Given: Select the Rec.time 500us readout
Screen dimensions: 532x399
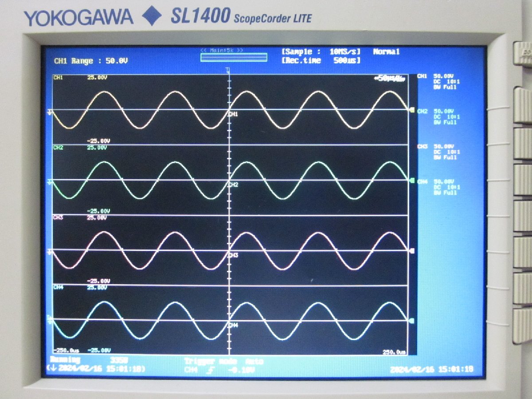Looking at the screenshot, I should pyautogui.click(x=321, y=60).
